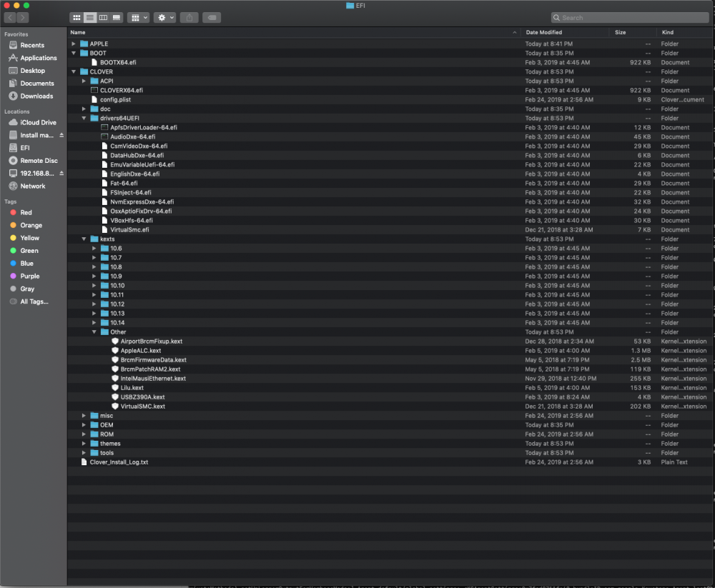This screenshot has width=715, height=588.
Task: Expand the ROM folder
Action: [84, 434]
